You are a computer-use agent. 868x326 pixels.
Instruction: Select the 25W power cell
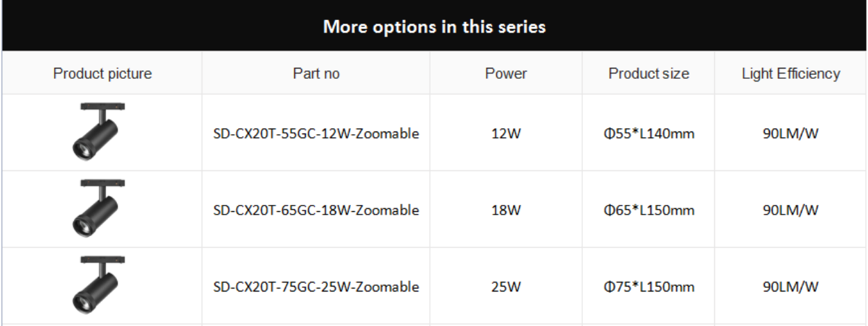[506, 286]
